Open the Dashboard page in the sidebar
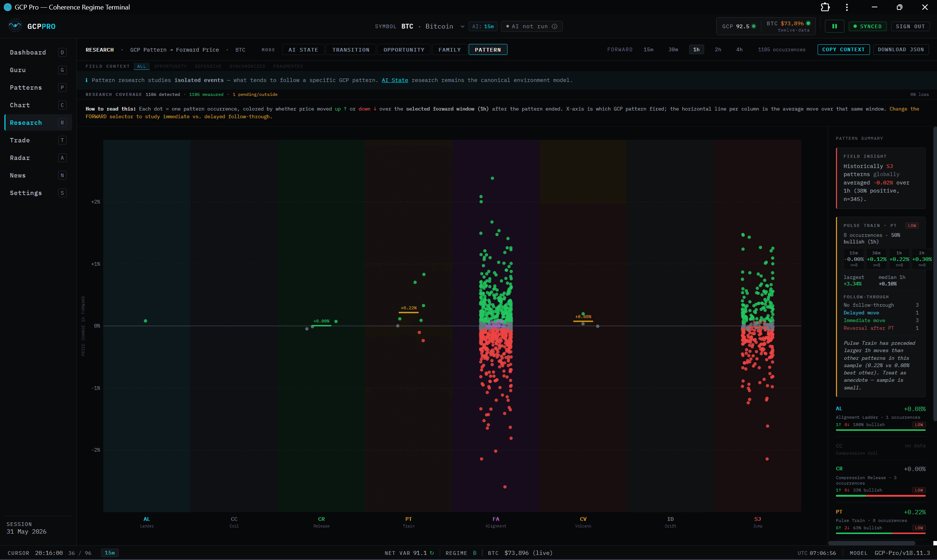Viewport: 937px width, 560px height. tap(38, 52)
